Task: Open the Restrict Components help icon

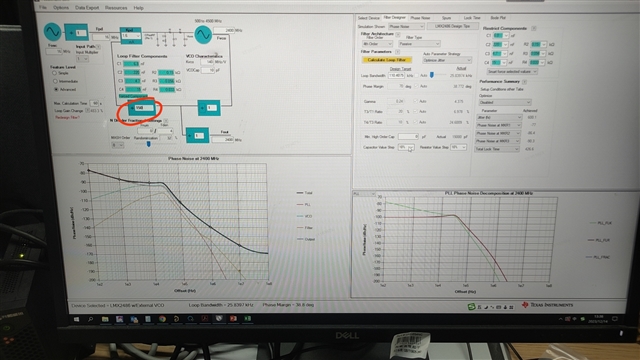Action: [533, 28]
